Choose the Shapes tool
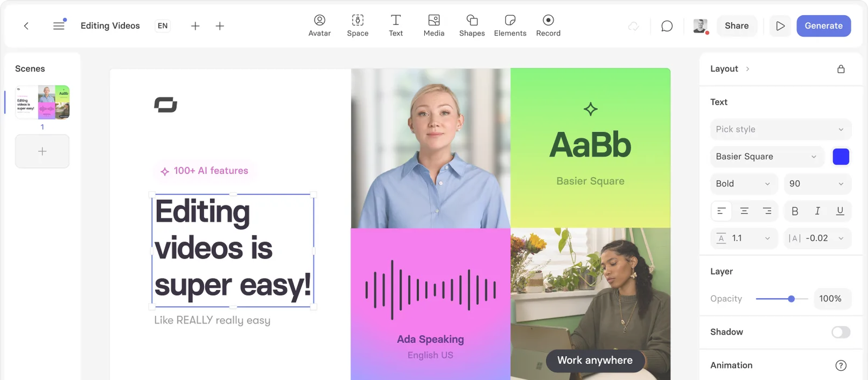 472,25
